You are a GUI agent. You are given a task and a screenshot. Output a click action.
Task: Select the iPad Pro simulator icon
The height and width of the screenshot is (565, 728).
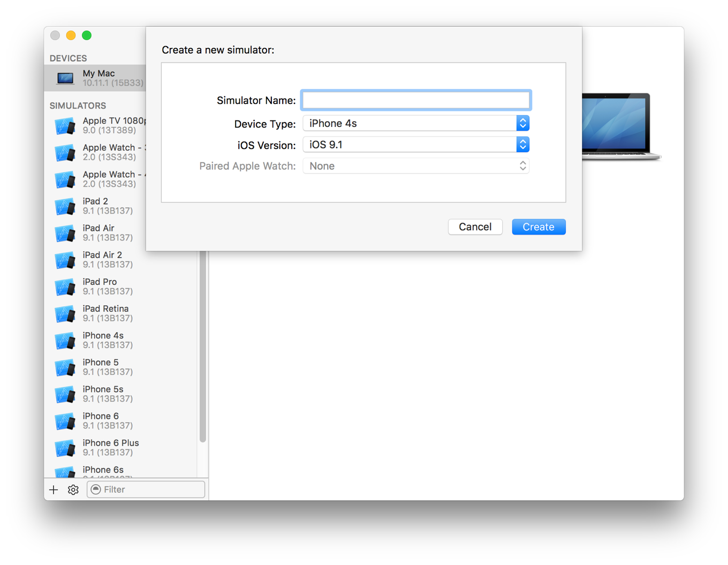(65, 287)
